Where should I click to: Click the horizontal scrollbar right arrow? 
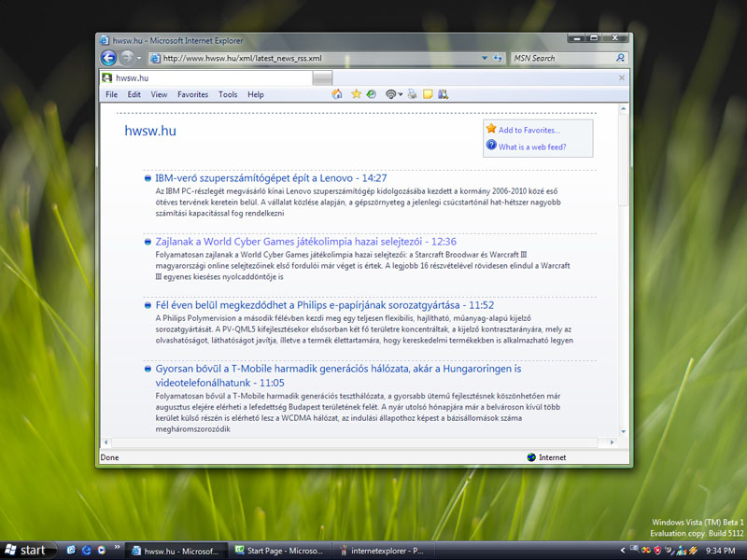click(613, 442)
